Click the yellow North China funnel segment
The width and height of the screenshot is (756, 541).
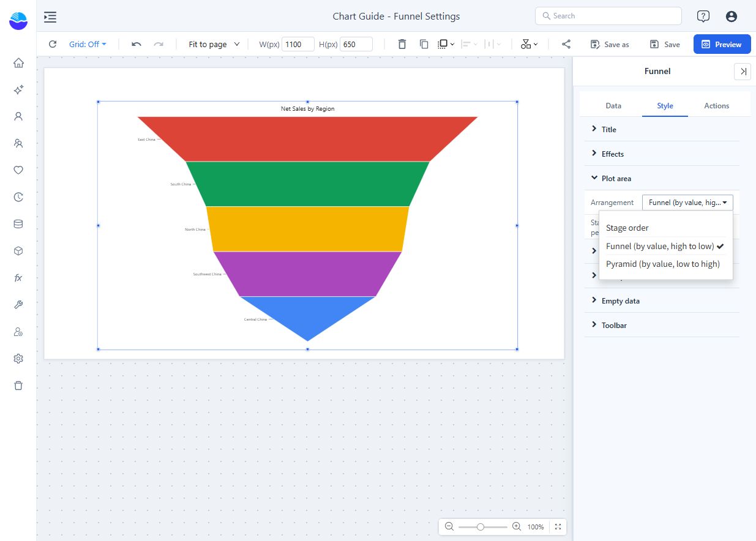pos(307,229)
